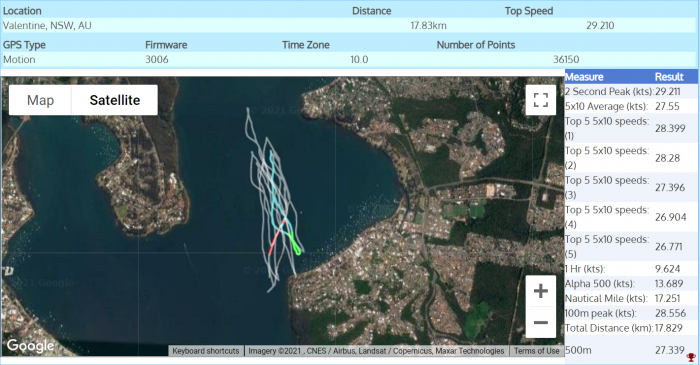Open Terms of Use link
700x365 pixels.
[x=536, y=351]
